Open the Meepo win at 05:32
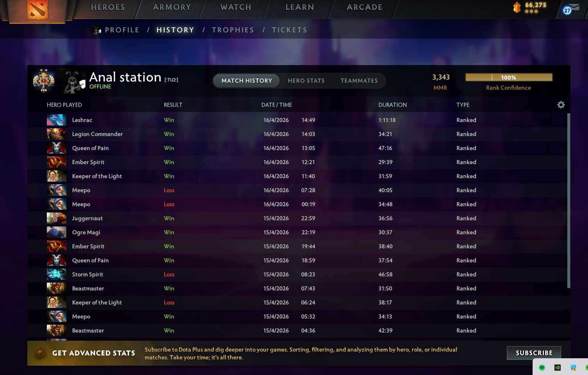Viewport: 588px width, 375px height. click(x=297, y=317)
